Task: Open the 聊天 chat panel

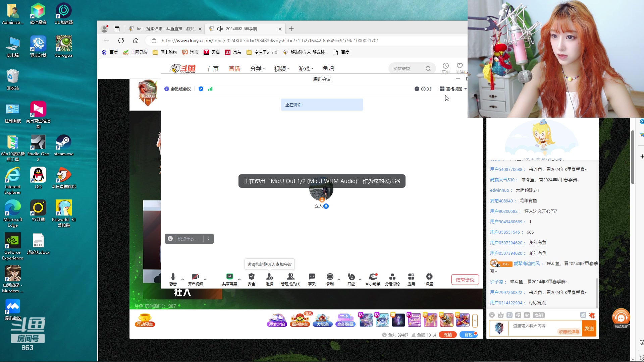Action: (312, 279)
